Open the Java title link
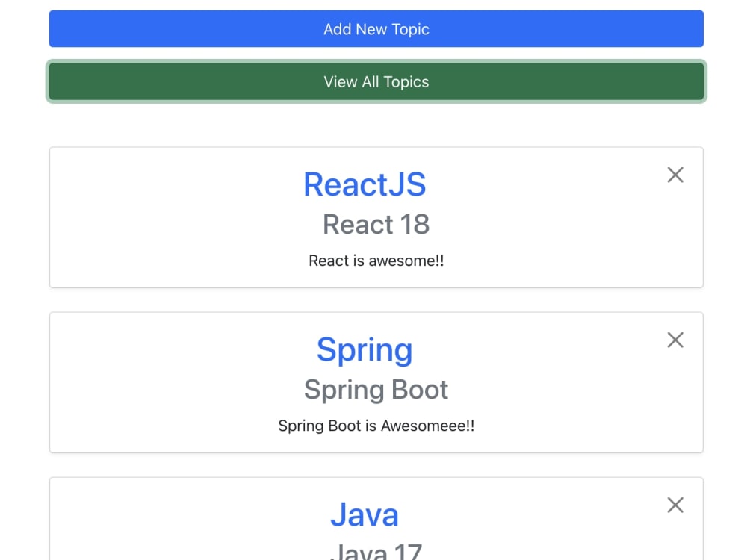 tap(365, 514)
